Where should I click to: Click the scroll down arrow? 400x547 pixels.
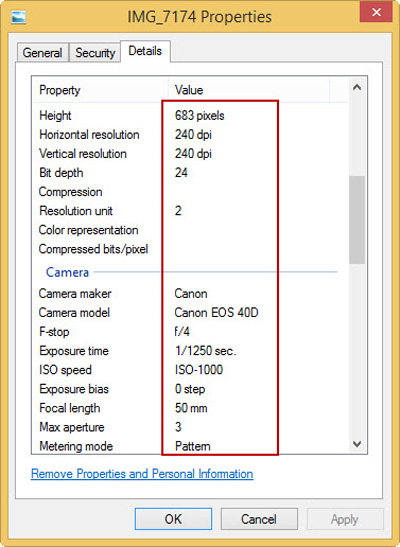click(357, 444)
